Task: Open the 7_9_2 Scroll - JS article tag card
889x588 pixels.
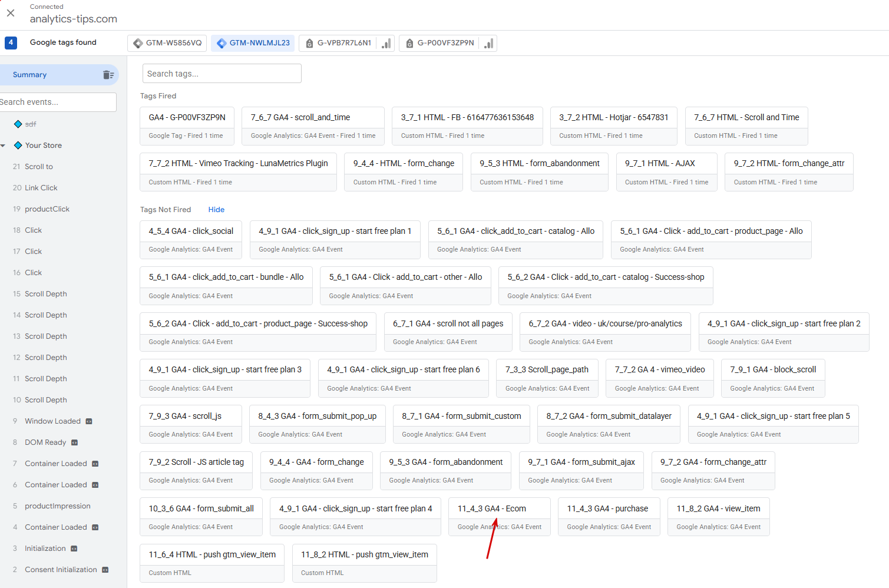Action: [196, 471]
